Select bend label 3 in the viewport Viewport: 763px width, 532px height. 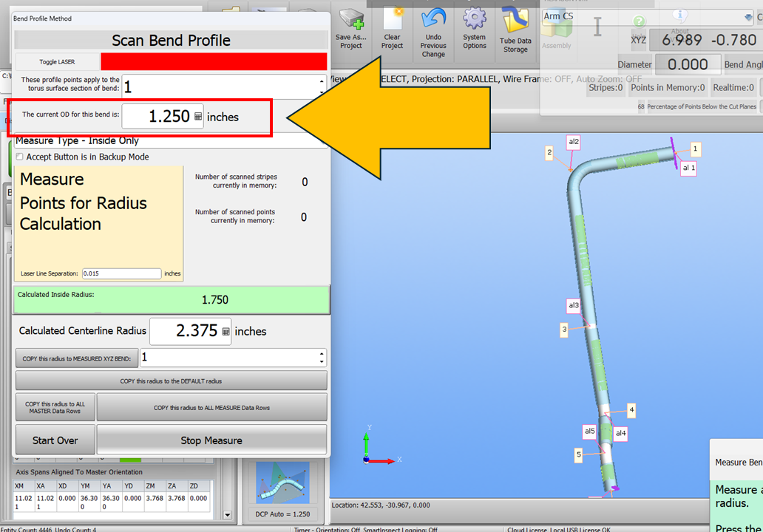[564, 330]
